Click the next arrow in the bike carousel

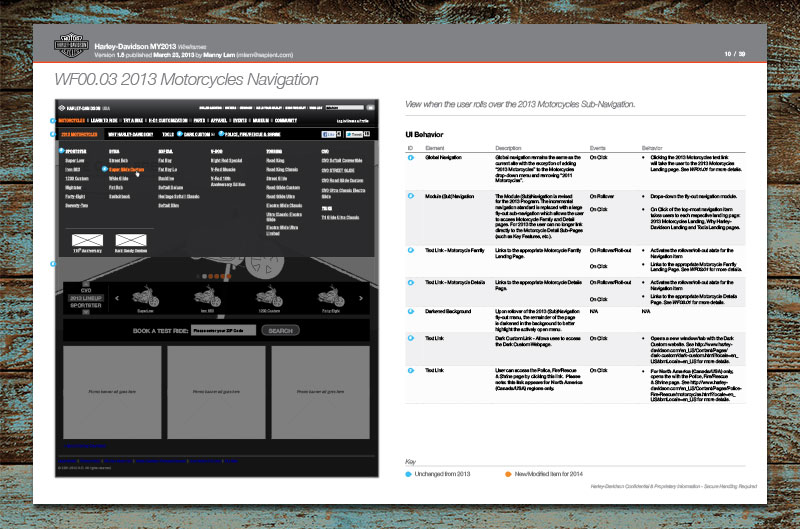point(361,298)
